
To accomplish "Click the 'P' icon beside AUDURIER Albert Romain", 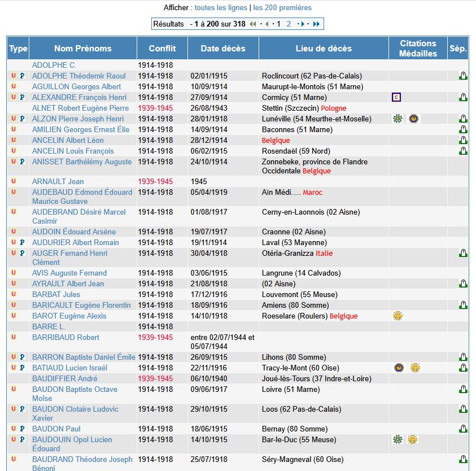I will [23, 242].
